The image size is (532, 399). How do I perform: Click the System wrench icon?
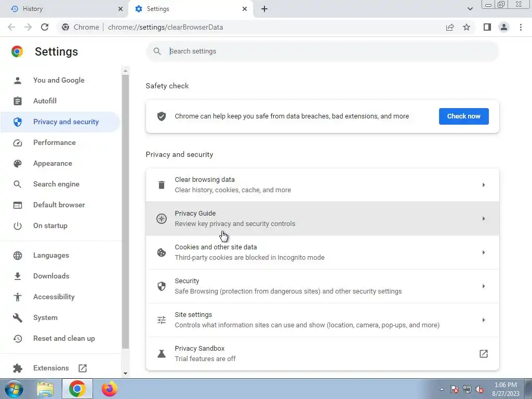pyautogui.click(x=18, y=317)
